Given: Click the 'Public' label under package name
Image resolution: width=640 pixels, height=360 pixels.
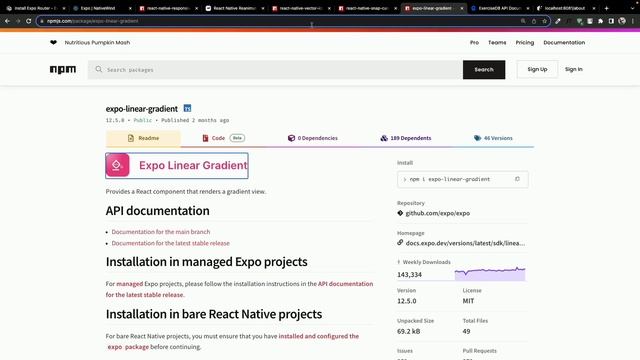Looking at the screenshot, I should 142,120.
